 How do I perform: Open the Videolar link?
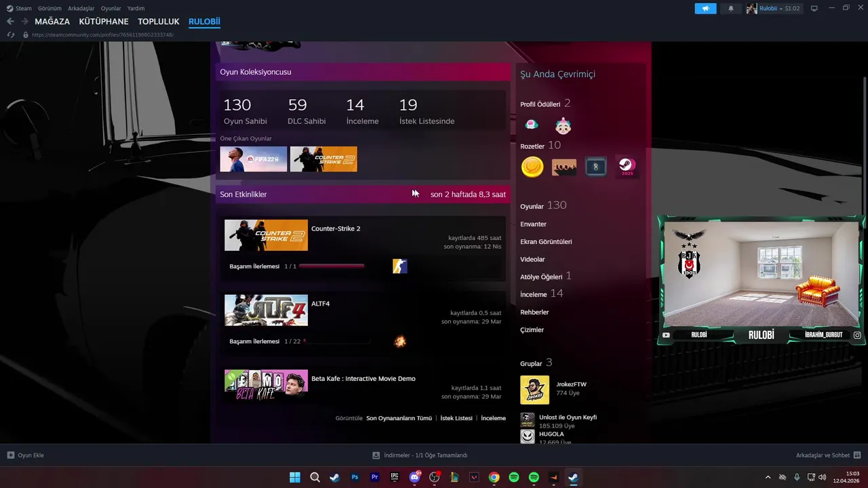[x=532, y=260]
